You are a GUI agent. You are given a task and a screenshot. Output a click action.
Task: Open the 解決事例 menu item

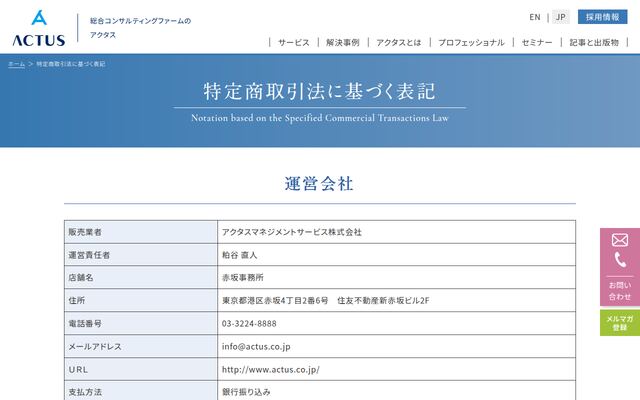343,42
